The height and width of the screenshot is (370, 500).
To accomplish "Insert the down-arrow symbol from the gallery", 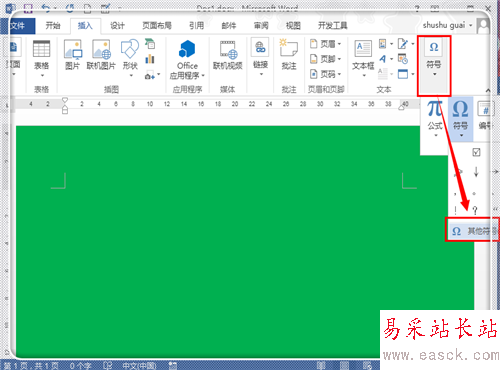I will pyautogui.click(x=476, y=172).
